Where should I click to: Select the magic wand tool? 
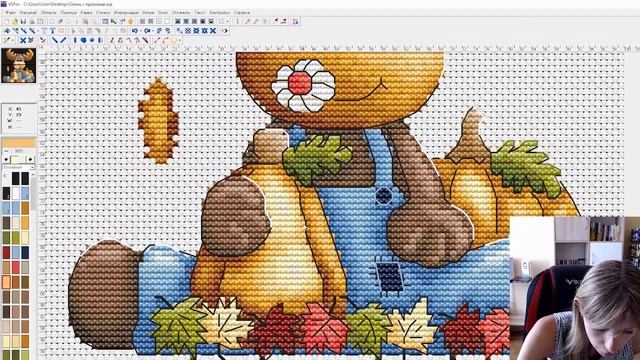7,40
